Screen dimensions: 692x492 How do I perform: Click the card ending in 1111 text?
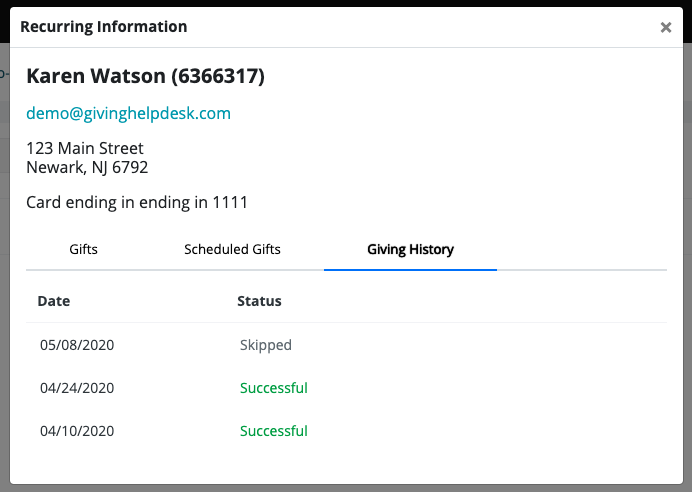pos(137,202)
